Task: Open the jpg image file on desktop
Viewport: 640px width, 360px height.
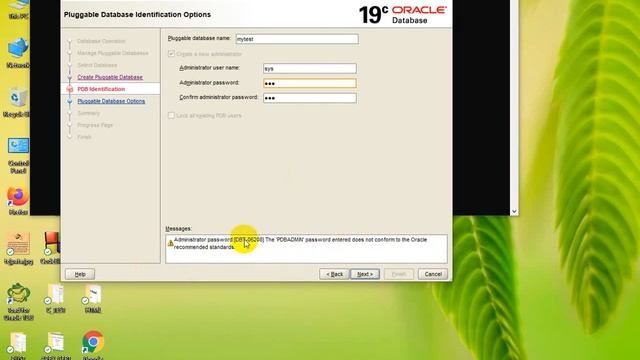Action: click(18, 248)
